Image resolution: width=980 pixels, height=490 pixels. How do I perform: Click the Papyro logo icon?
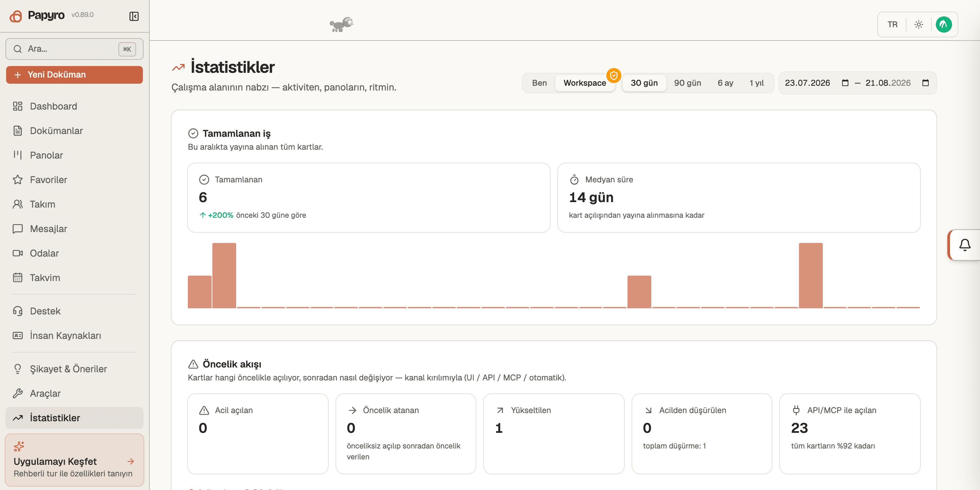pyautogui.click(x=16, y=16)
